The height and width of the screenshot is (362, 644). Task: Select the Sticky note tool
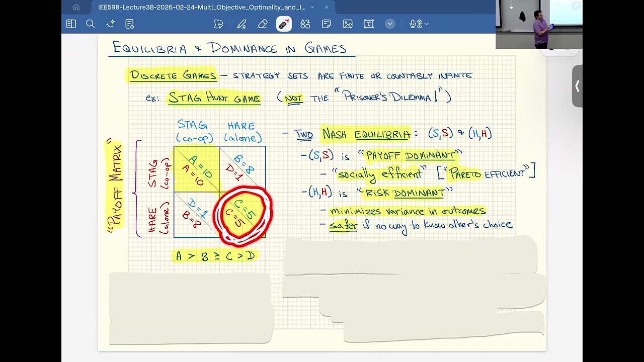tap(326, 24)
